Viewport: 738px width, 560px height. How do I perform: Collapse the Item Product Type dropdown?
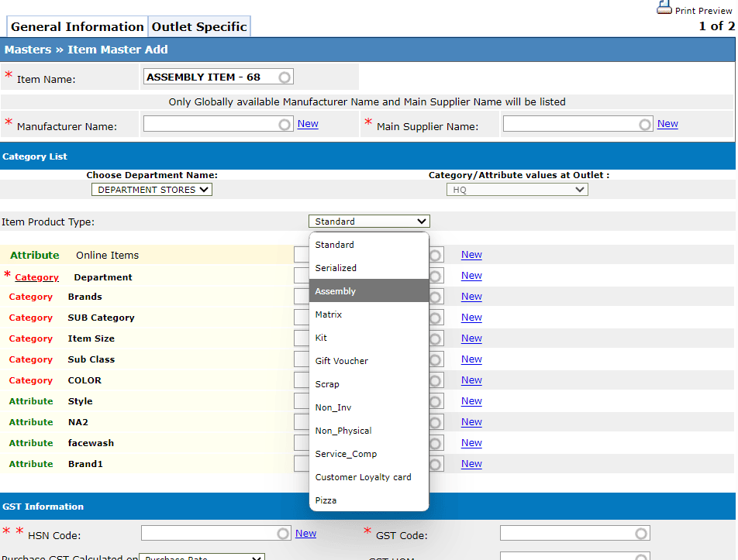click(x=368, y=222)
